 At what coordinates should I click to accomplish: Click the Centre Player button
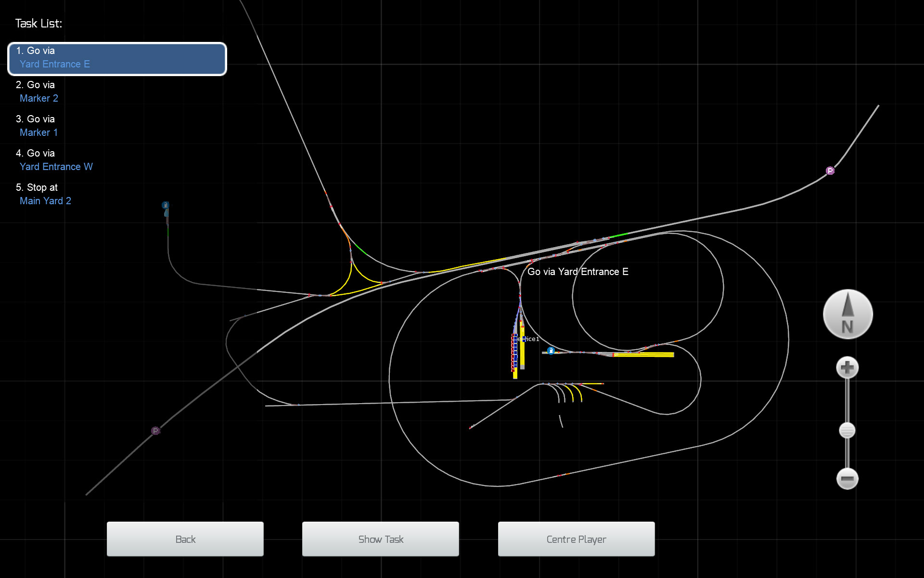[x=576, y=539]
